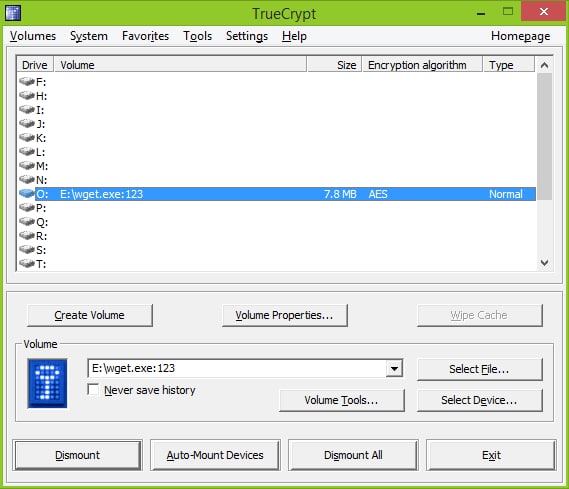Sort by Encryption algorithm column header
Image resolution: width=569 pixels, height=489 pixels.
(x=422, y=65)
